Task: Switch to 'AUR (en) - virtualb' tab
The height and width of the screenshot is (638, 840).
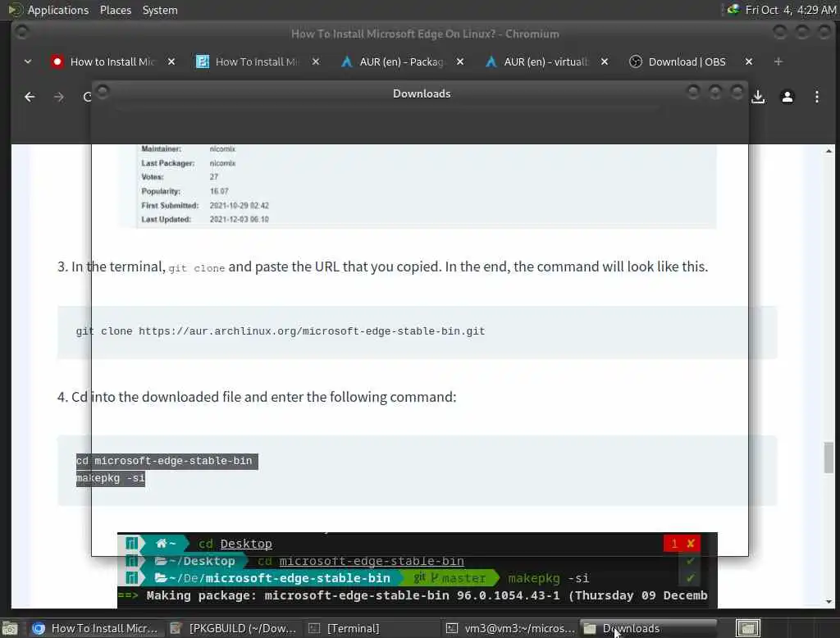Action: pyautogui.click(x=545, y=62)
